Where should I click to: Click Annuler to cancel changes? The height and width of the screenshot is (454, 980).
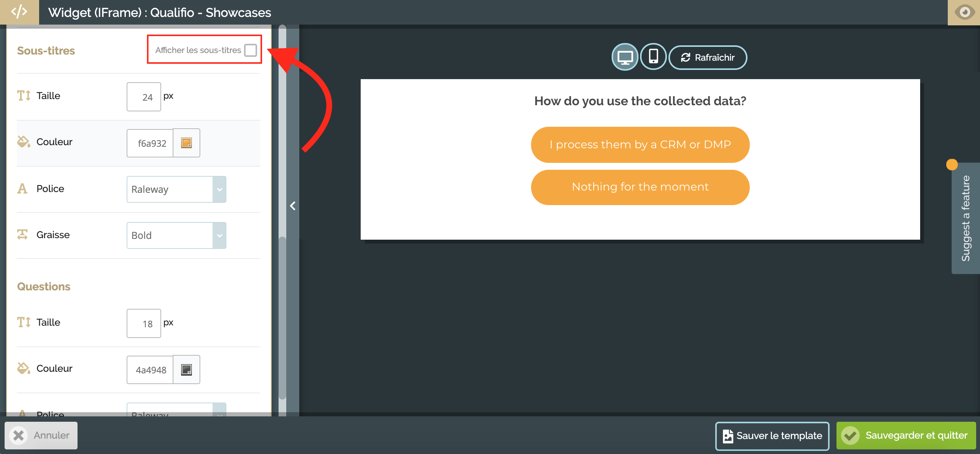[x=41, y=435]
